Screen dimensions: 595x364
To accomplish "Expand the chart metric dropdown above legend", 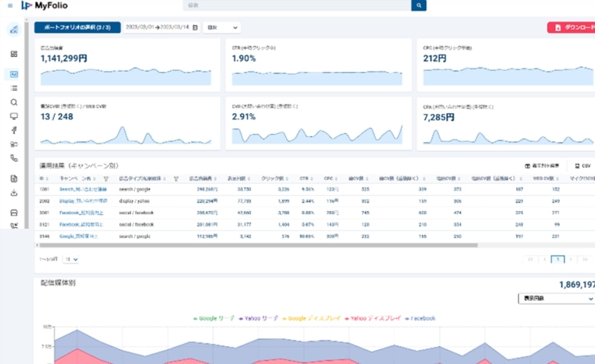I will coord(556,298).
